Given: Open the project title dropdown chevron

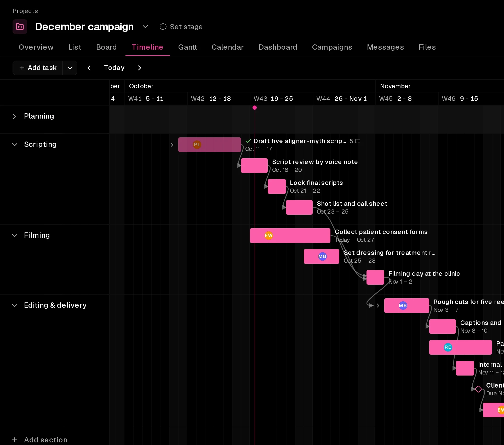Looking at the screenshot, I should tap(145, 27).
